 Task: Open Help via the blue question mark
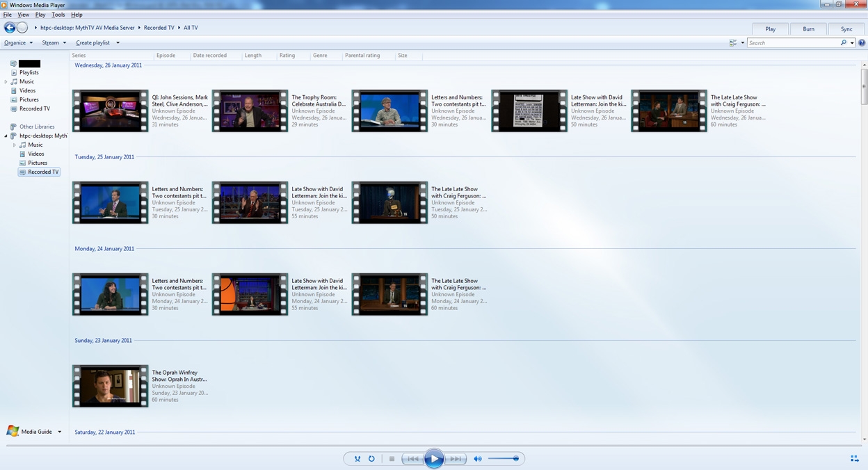click(x=862, y=43)
